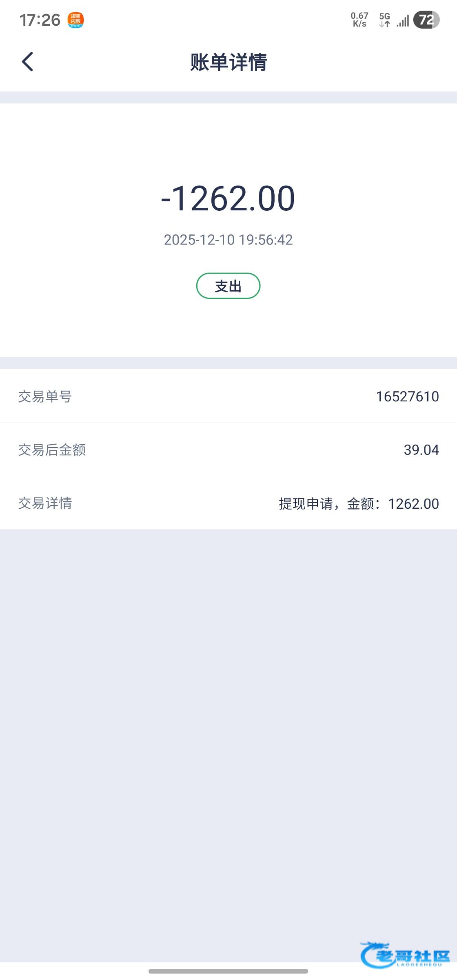Tap the Taobao notification icon in status bar

pos(75,20)
